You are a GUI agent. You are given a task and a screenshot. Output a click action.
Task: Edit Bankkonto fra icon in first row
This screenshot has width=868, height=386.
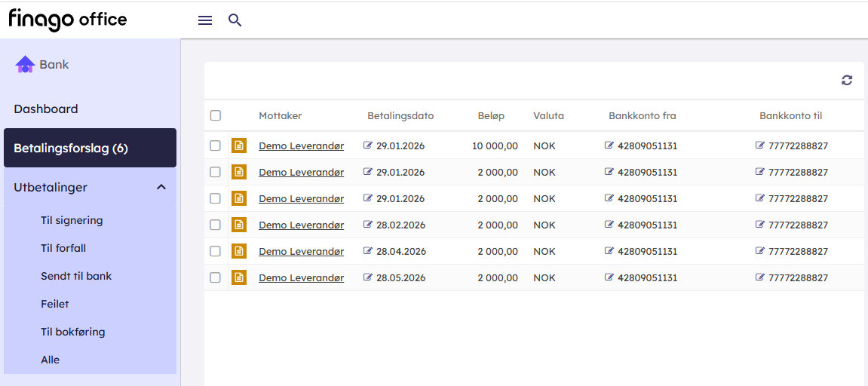pos(609,146)
